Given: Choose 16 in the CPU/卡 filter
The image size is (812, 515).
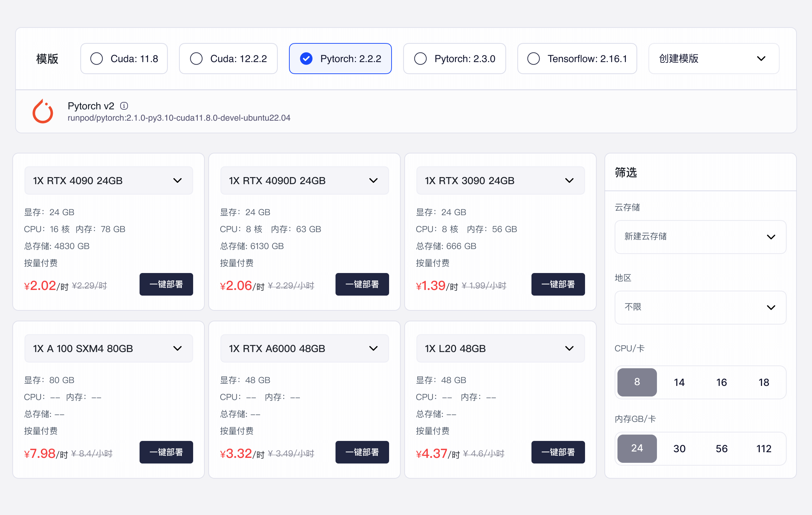Looking at the screenshot, I should (x=722, y=382).
